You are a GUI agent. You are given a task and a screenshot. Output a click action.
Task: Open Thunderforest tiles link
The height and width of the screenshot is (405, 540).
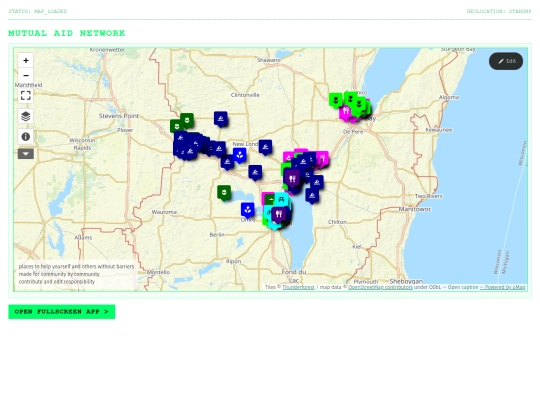tap(298, 287)
